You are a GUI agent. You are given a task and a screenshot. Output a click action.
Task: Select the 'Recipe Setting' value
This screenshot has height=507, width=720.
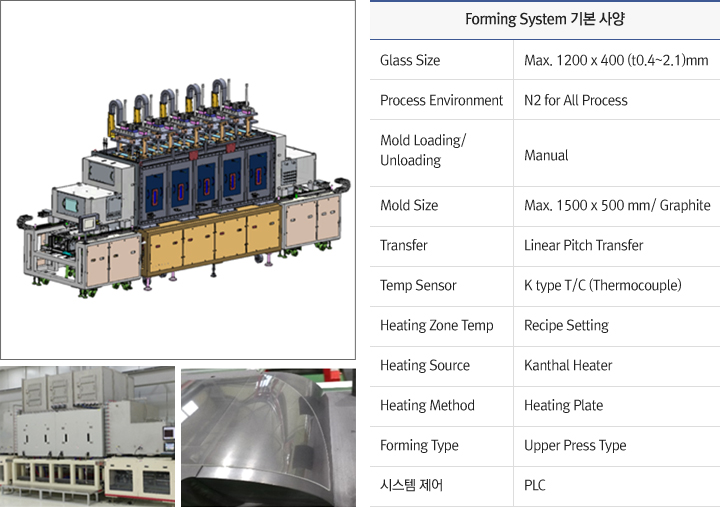click(x=566, y=325)
